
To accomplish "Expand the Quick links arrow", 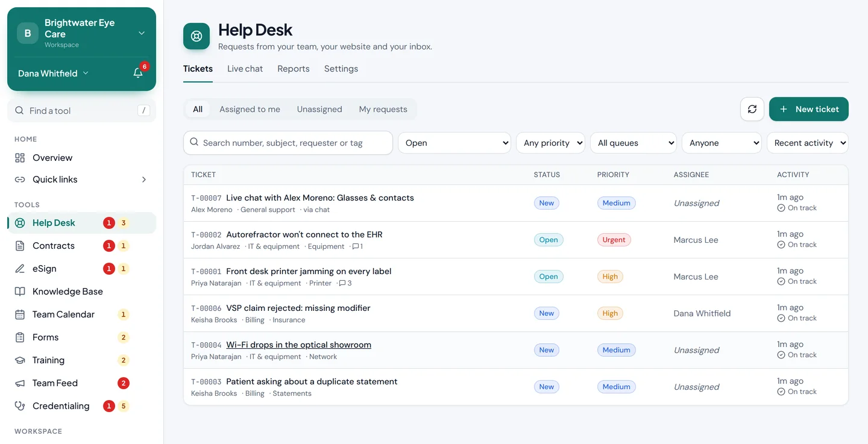I will coord(143,180).
